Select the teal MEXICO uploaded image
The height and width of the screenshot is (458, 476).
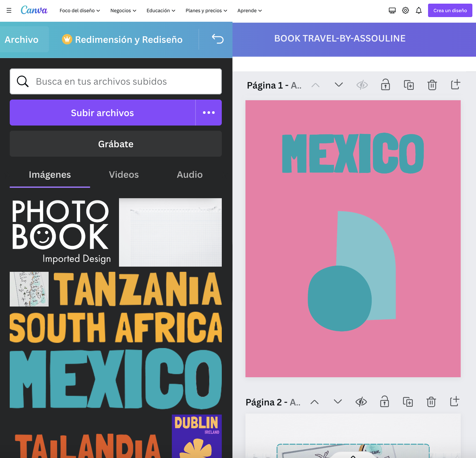pos(116,379)
